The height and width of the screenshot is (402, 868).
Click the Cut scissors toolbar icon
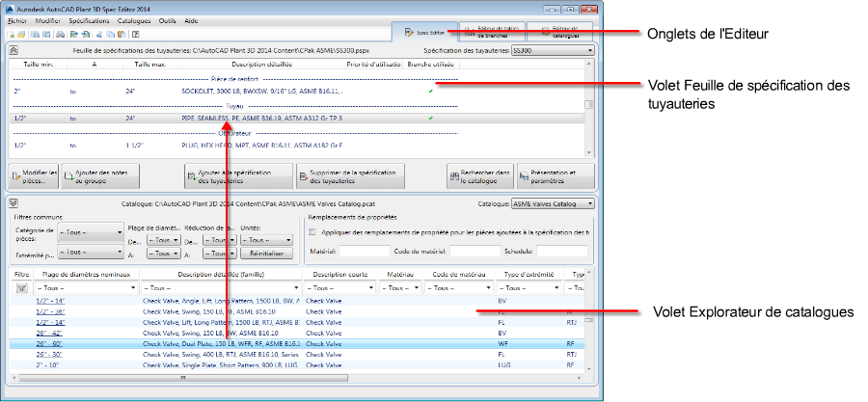[99, 35]
